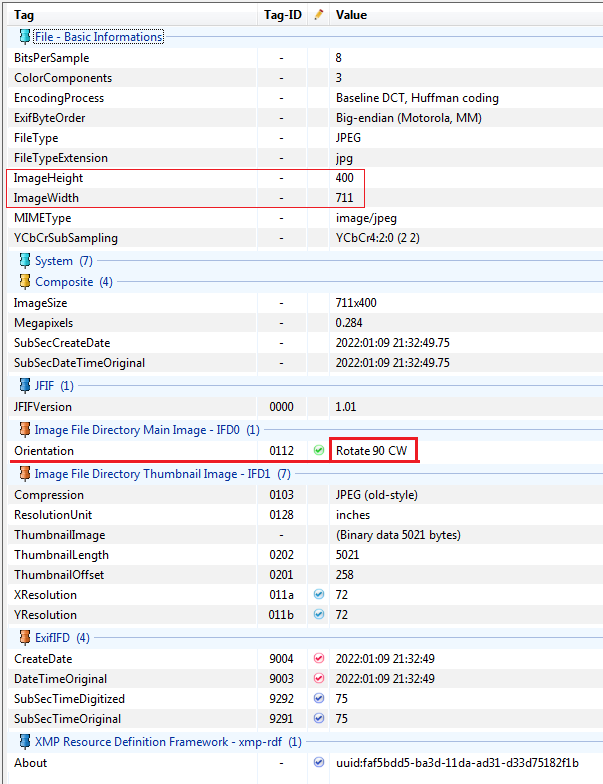Click the pin icon beside File - Basic Informations
The width and height of the screenshot is (603, 784).
24,36
